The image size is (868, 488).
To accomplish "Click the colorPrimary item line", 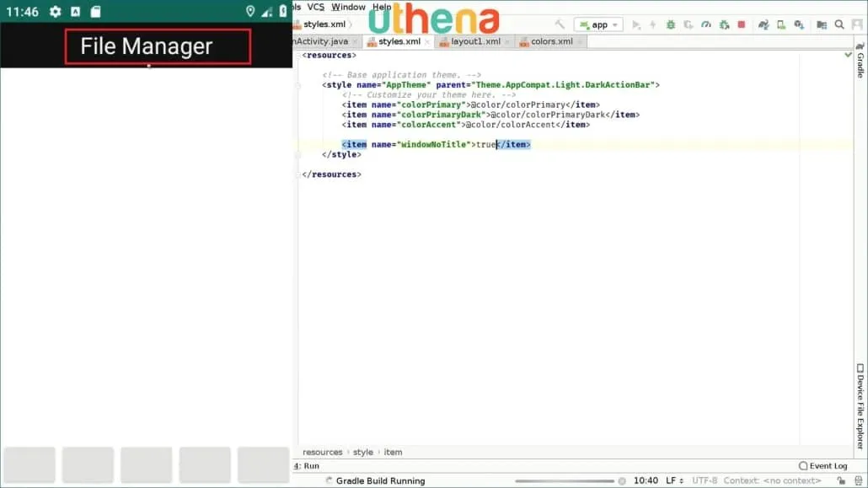I will tap(470, 105).
